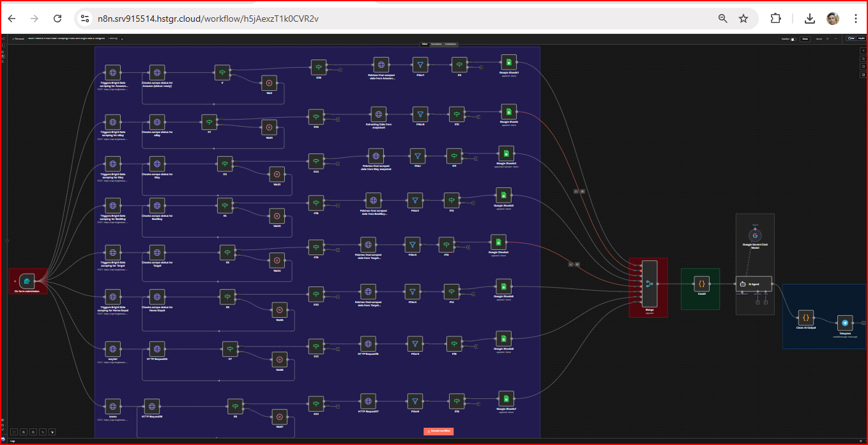Open the Merge node
This screenshot has width=868, height=445.
(649, 285)
